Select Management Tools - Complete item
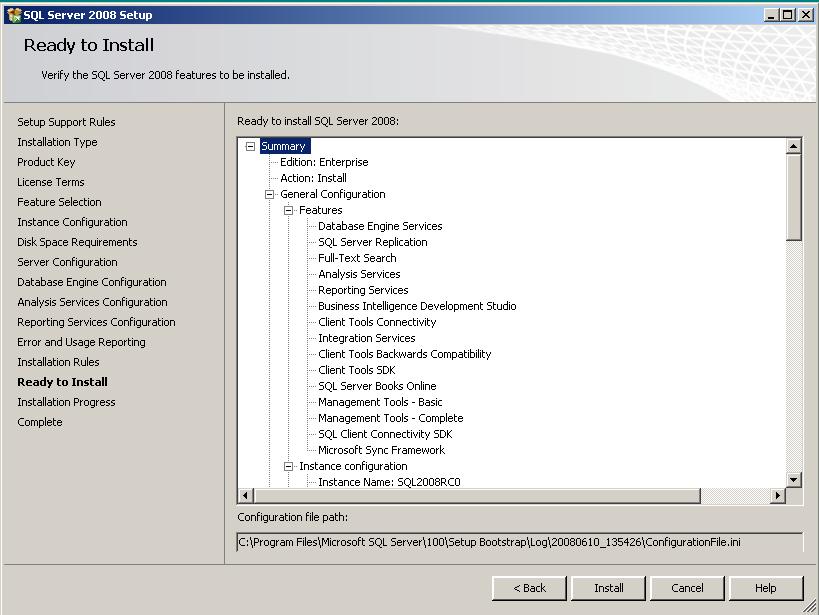This screenshot has height=615, width=819. [391, 419]
